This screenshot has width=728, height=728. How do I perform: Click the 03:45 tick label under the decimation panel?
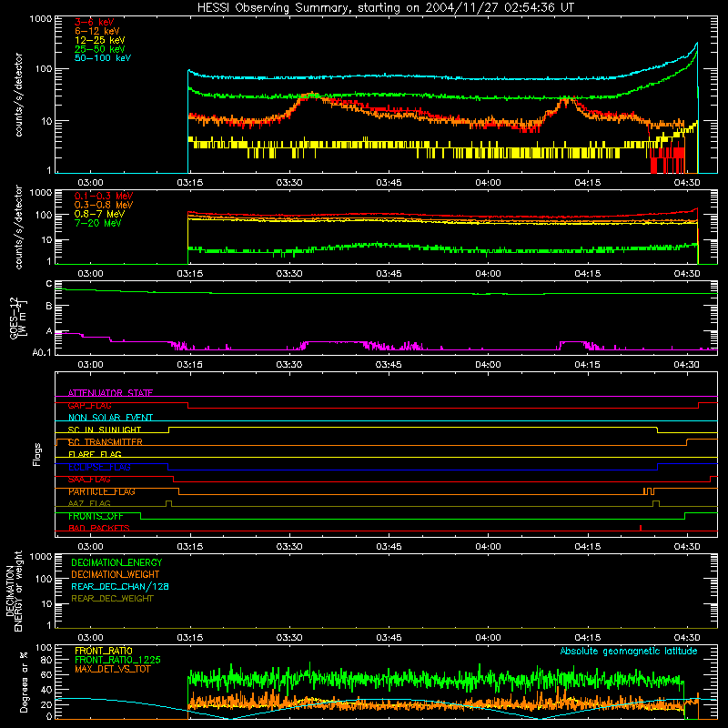click(x=389, y=638)
